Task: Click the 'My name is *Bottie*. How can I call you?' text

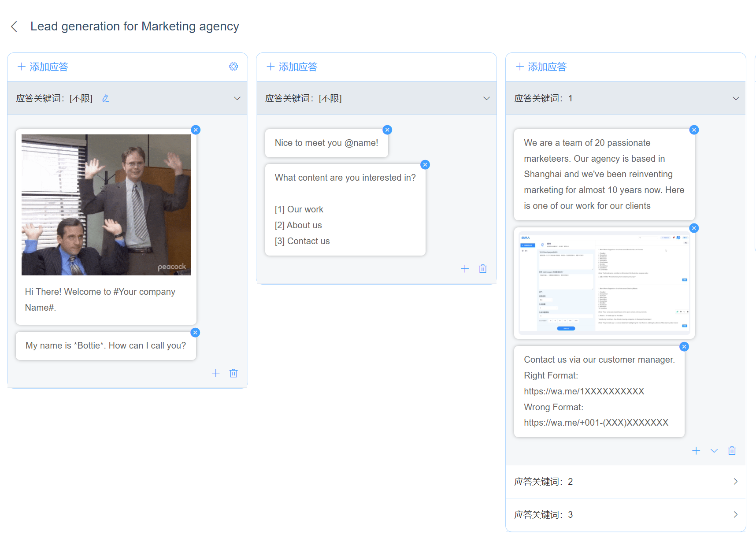Action: (106, 345)
